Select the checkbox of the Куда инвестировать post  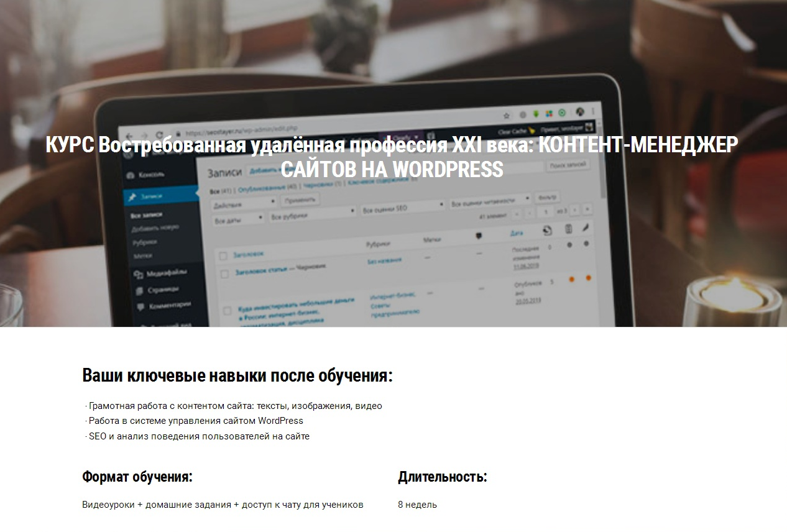coord(226,311)
